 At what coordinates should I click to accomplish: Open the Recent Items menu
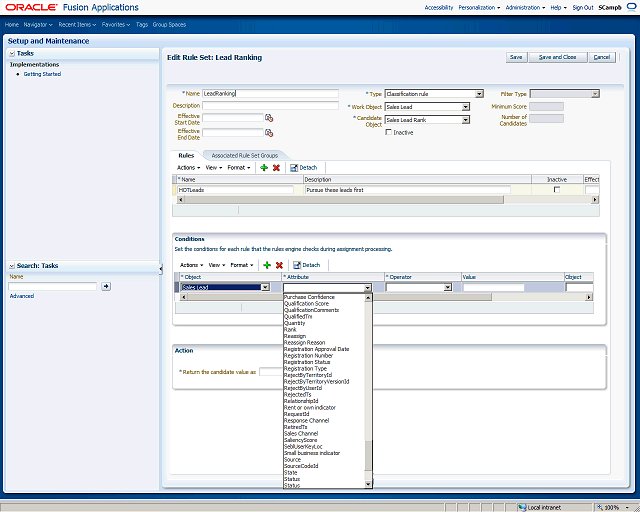77,24
